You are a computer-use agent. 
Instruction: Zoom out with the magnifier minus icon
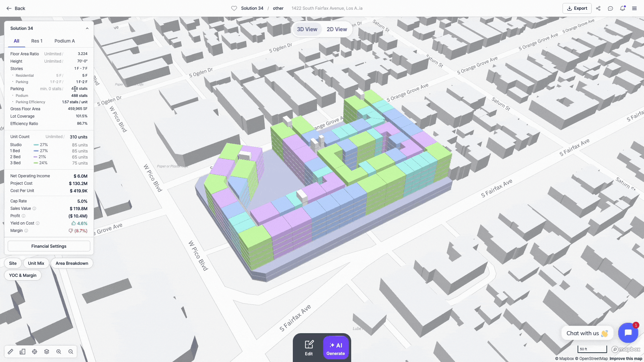[x=71, y=352]
